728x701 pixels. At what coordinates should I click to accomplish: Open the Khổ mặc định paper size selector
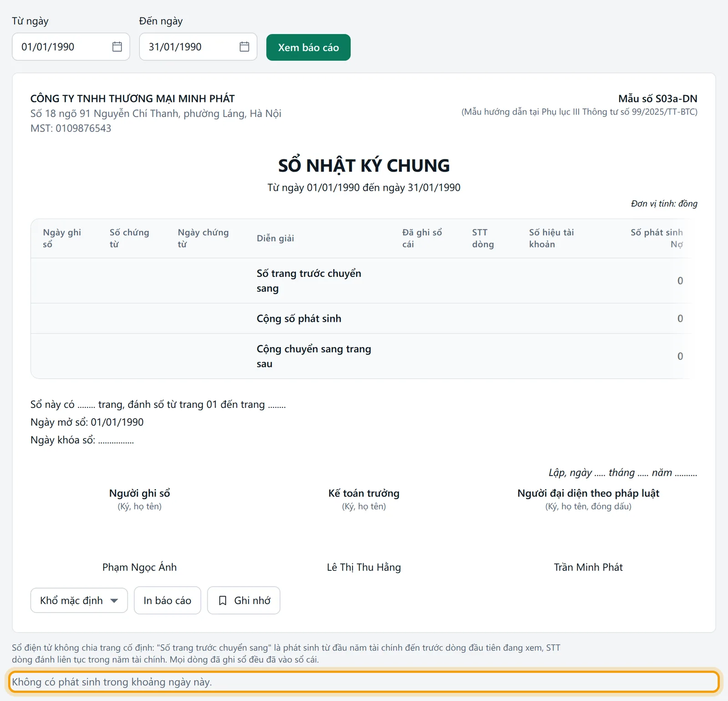tap(79, 600)
